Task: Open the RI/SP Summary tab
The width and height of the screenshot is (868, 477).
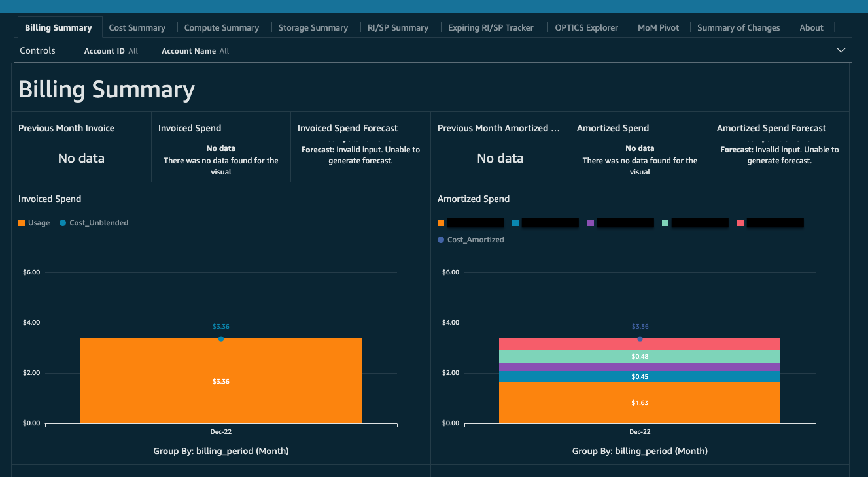Action: pyautogui.click(x=398, y=27)
